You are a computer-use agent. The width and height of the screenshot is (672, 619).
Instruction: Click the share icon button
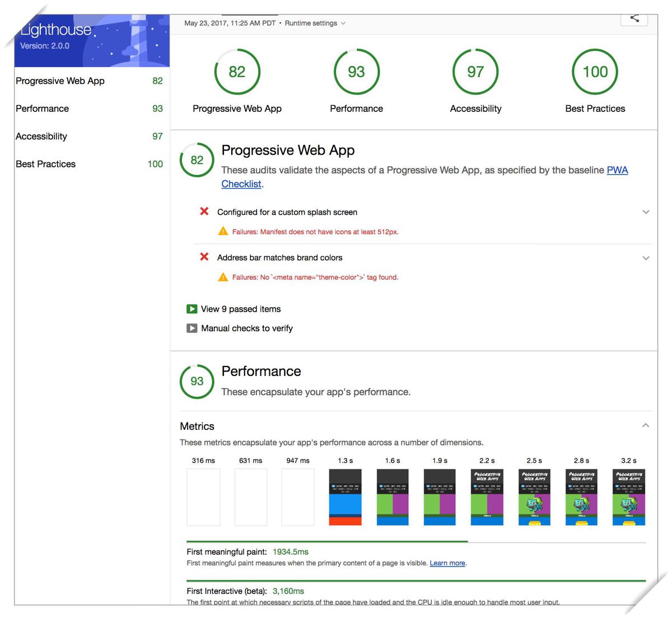(x=634, y=18)
